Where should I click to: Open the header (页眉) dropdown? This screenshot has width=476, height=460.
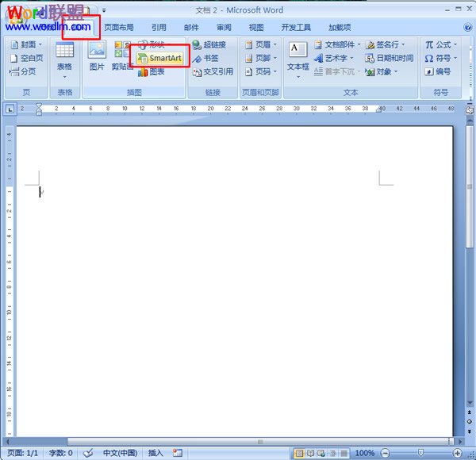click(261, 44)
